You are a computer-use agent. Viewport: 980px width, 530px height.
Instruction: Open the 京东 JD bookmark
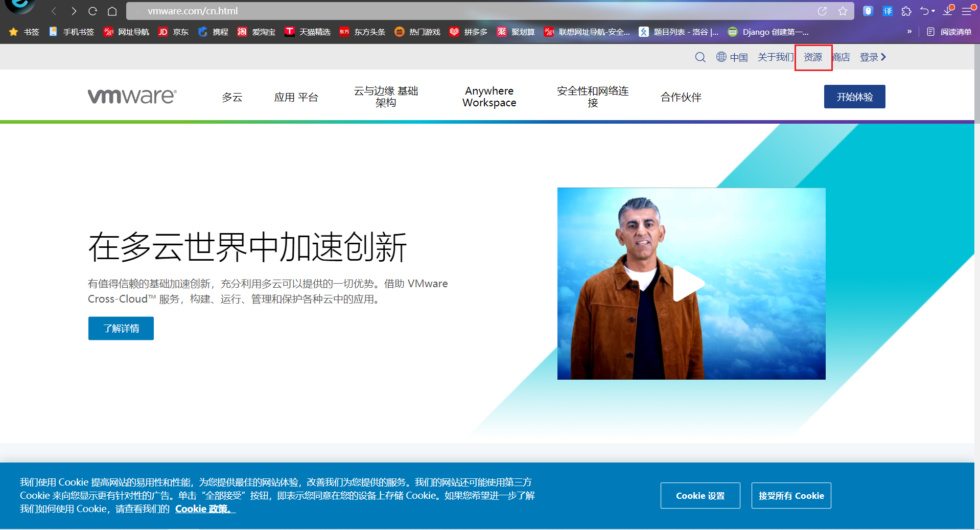pos(173,32)
